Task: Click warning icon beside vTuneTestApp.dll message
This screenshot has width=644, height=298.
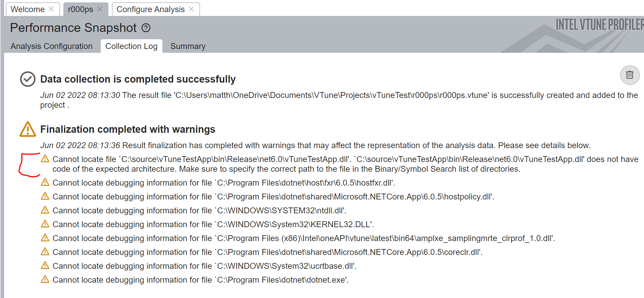Action: click(x=45, y=159)
